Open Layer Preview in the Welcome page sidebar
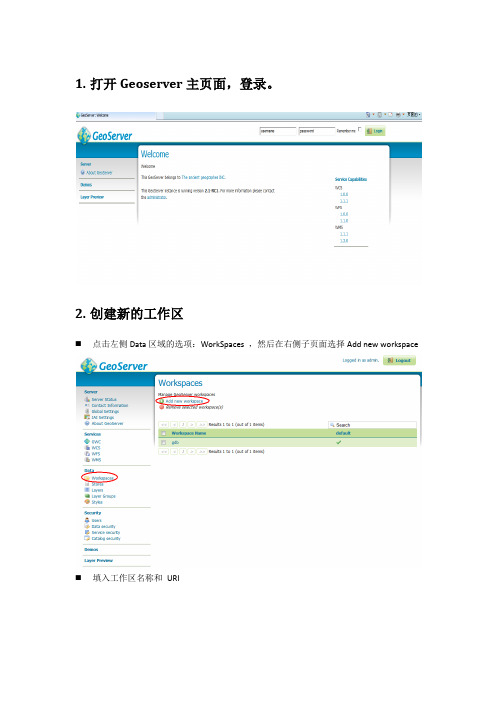The width and height of the screenshot is (496, 702). (x=92, y=197)
